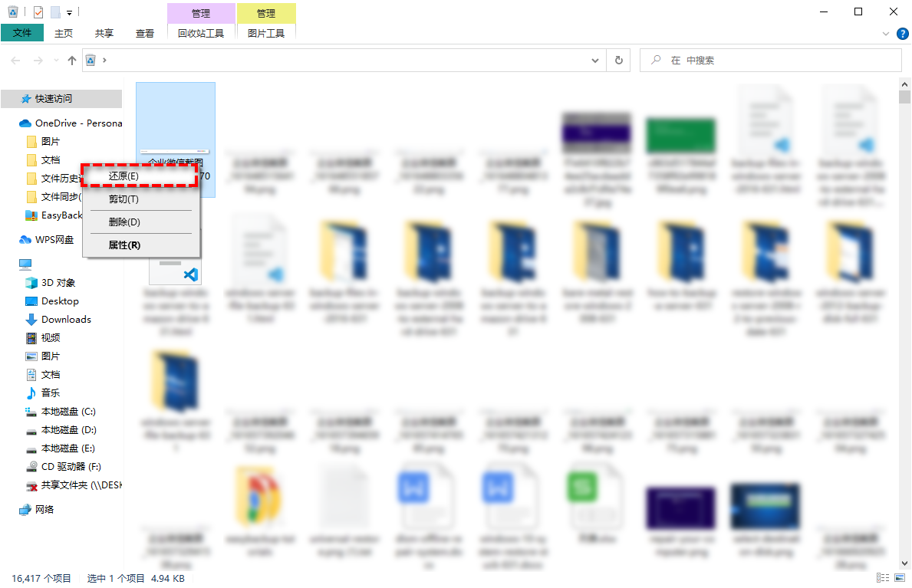Open the address bar history dropdown
Viewport: 912px width, 588px height.
coord(596,60)
